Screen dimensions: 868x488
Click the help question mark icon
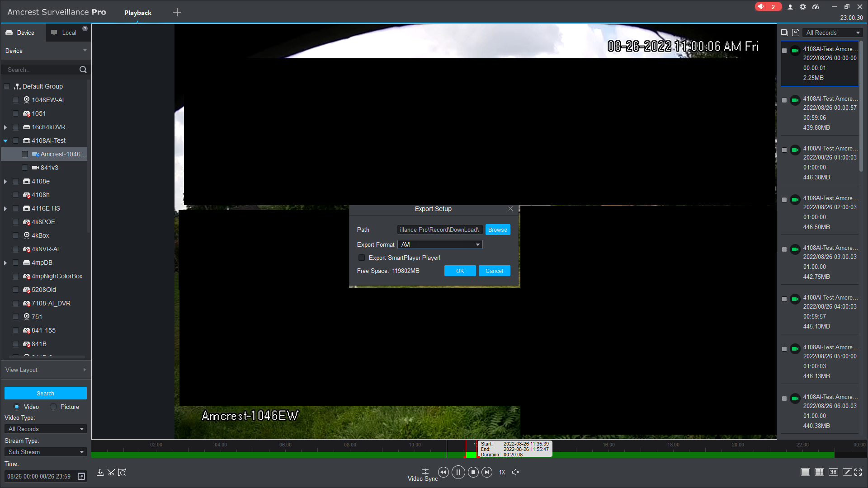click(x=85, y=28)
